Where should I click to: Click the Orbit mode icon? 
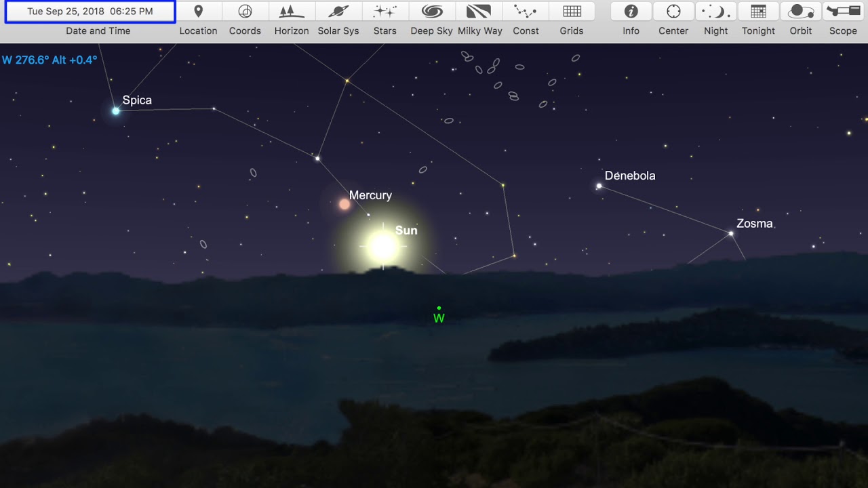click(x=801, y=12)
